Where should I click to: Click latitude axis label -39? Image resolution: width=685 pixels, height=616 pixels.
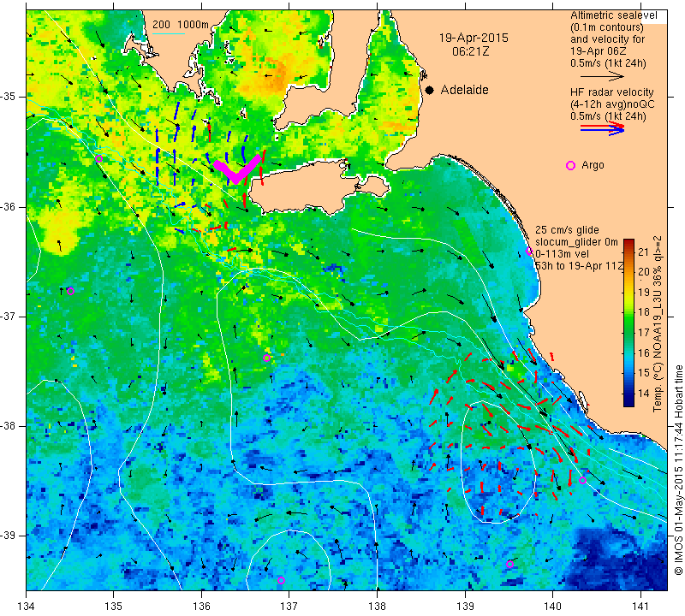pos(9,535)
